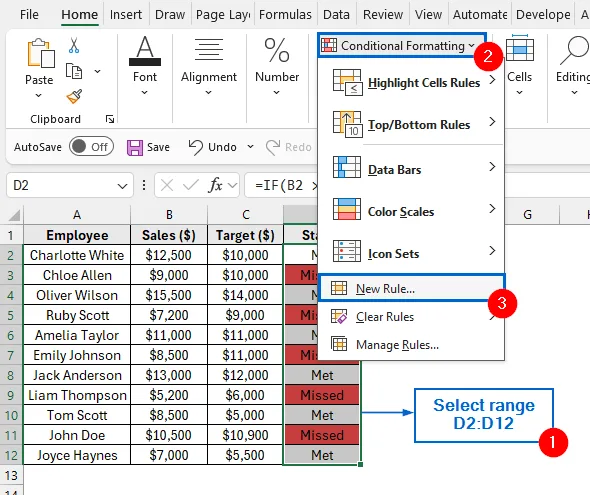Viewport: 590px width, 495px height.
Task: Open the File tab
Action: (x=29, y=15)
